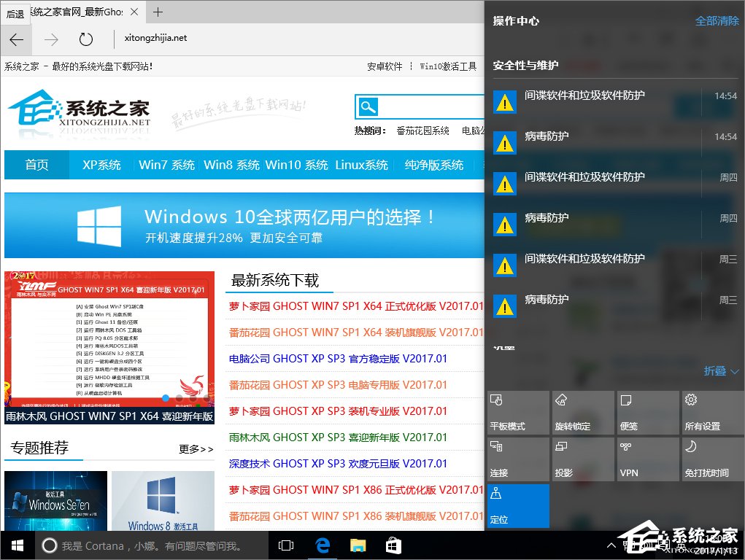This screenshot has width=745, height=560.
Task: Toggle 旋转锁定 rotation lock
Action: tap(582, 413)
